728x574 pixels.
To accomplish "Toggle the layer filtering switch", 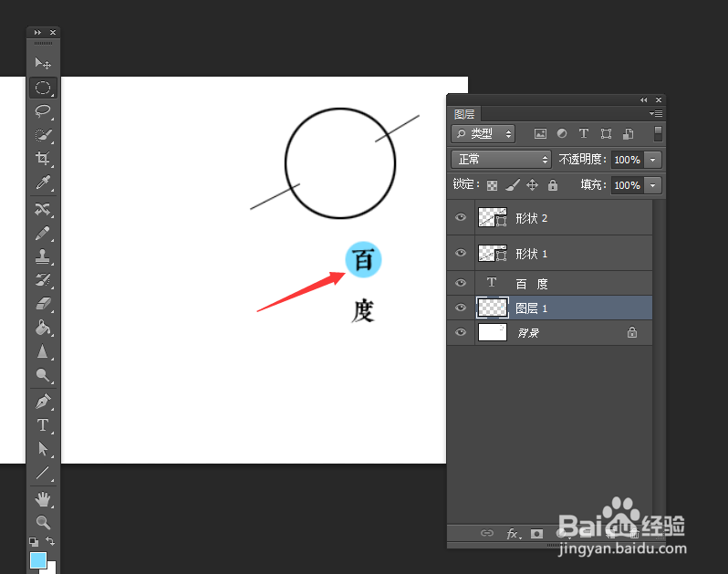I will point(658,134).
